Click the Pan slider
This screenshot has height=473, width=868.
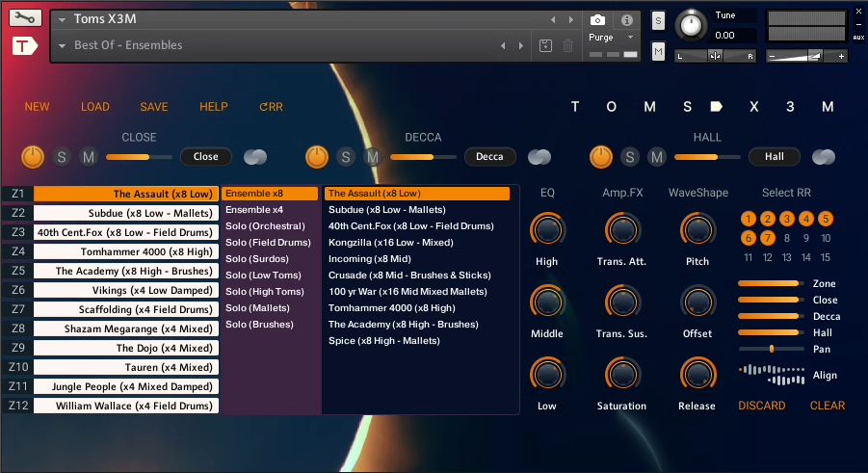point(771,349)
